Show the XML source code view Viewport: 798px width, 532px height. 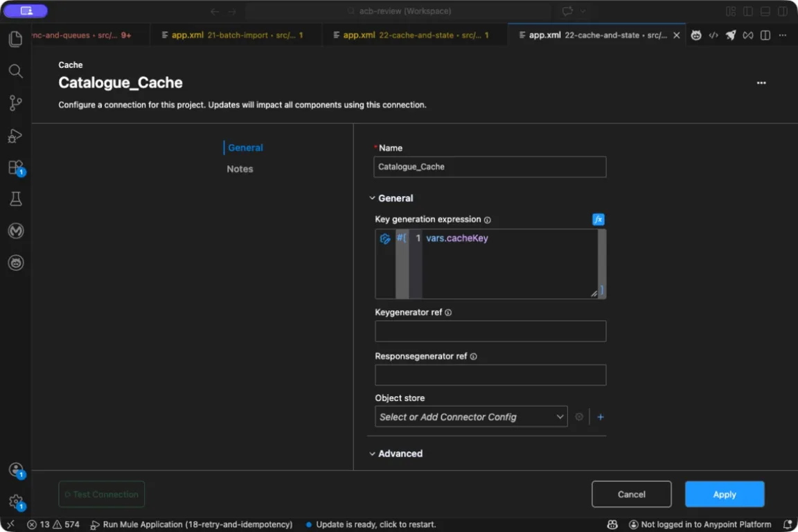[713, 35]
